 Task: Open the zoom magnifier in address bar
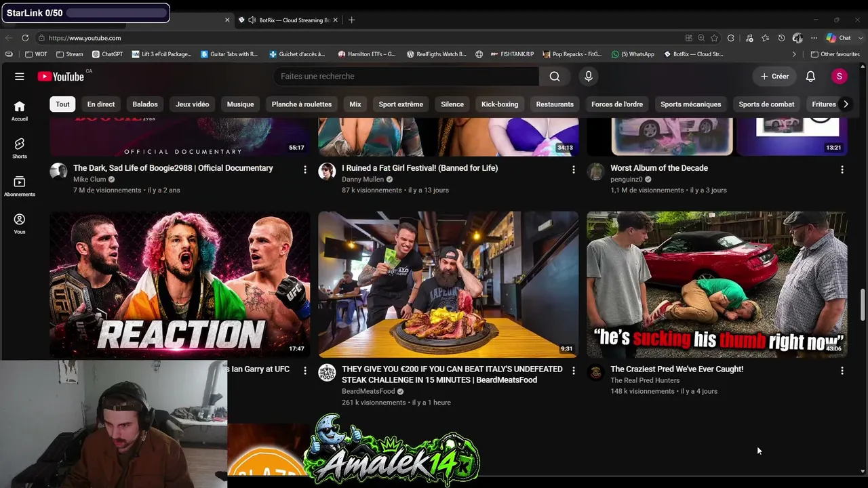tap(701, 38)
